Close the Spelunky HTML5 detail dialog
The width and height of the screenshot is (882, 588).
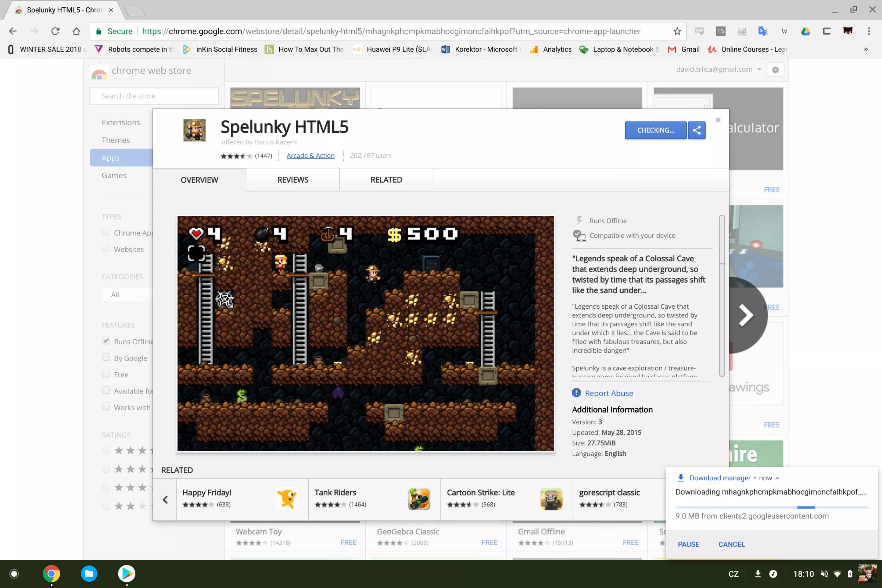point(718,120)
